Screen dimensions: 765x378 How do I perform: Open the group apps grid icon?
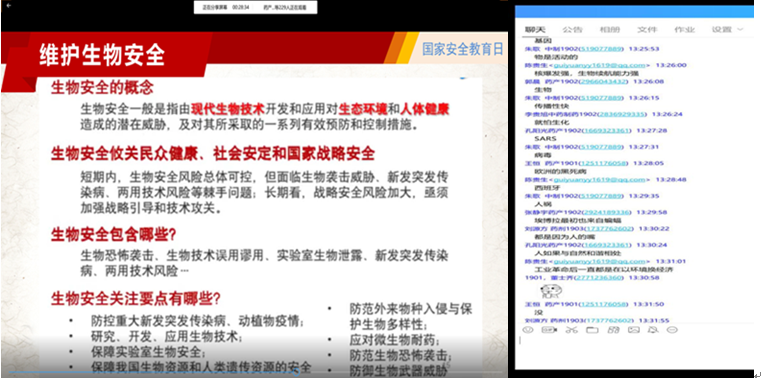[613, 330]
